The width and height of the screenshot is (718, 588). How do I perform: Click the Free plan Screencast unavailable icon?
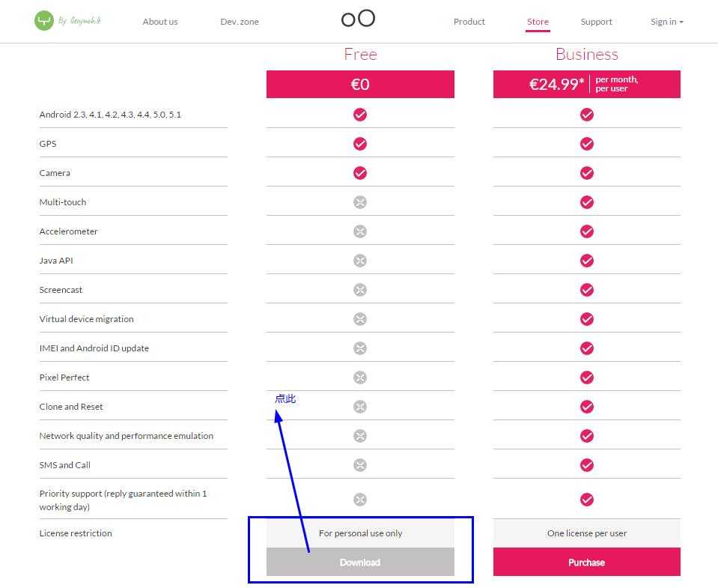[360, 290]
